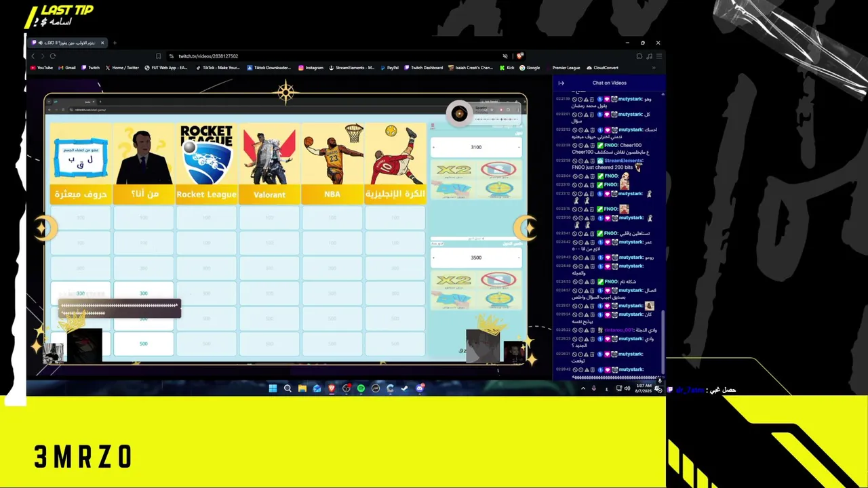Use the red block power-up for 3500 team
This screenshot has height=488, width=868.
(x=498, y=280)
